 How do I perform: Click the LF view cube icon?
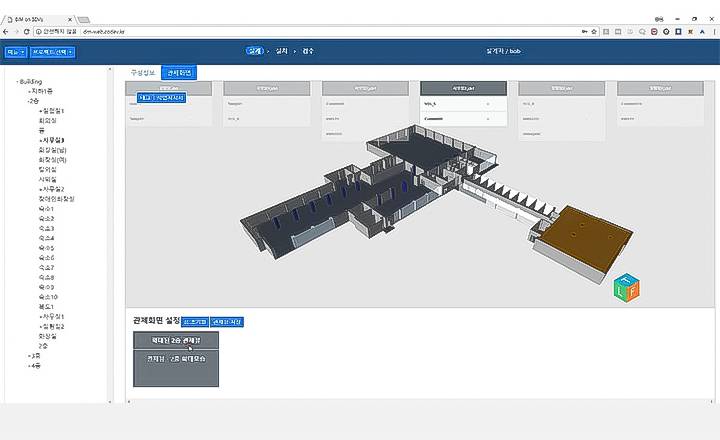coord(627,288)
